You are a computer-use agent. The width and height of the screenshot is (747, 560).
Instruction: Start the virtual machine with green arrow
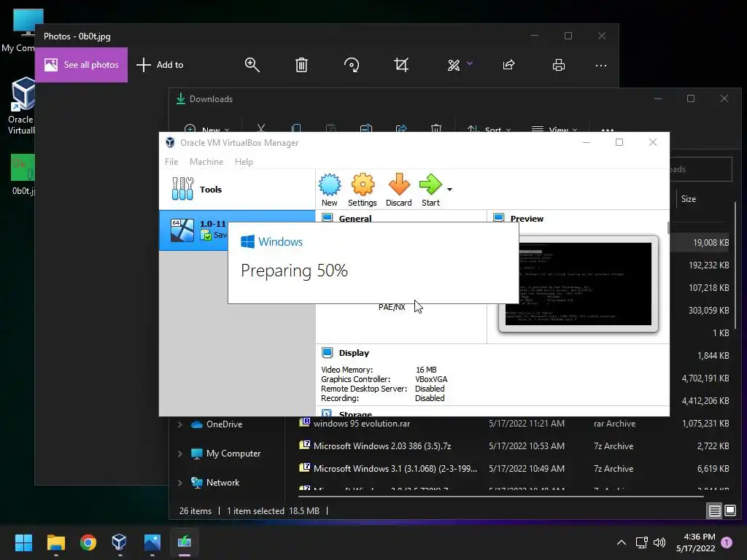click(x=430, y=190)
